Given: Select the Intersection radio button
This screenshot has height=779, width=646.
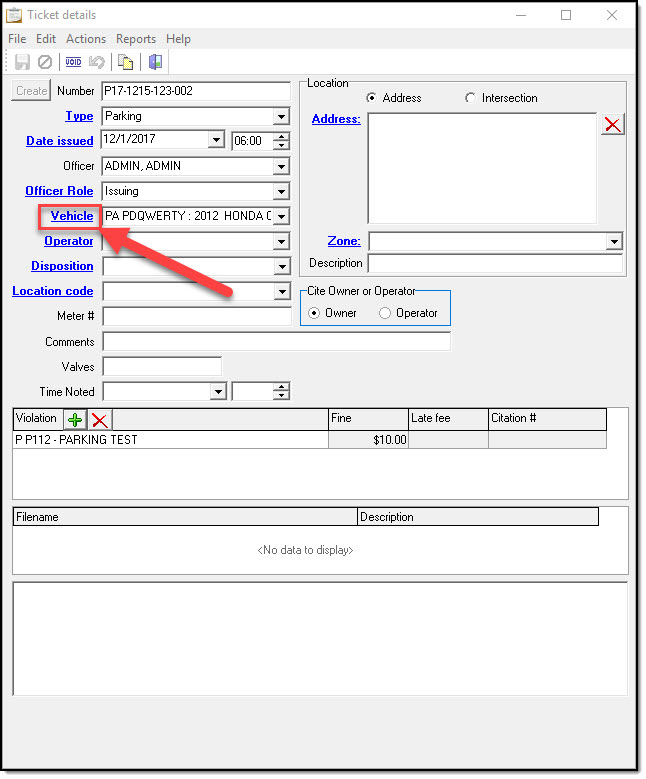Looking at the screenshot, I should tap(471, 98).
